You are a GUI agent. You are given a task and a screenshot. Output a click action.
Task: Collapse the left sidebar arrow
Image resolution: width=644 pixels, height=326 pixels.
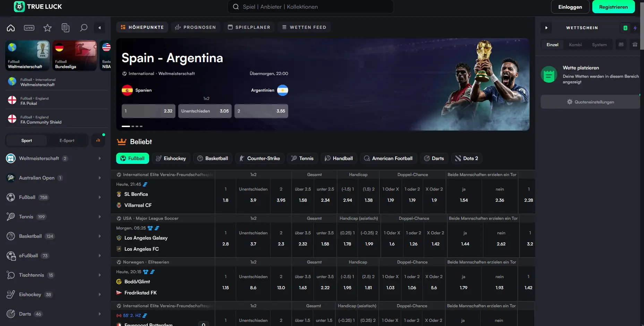[100, 28]
